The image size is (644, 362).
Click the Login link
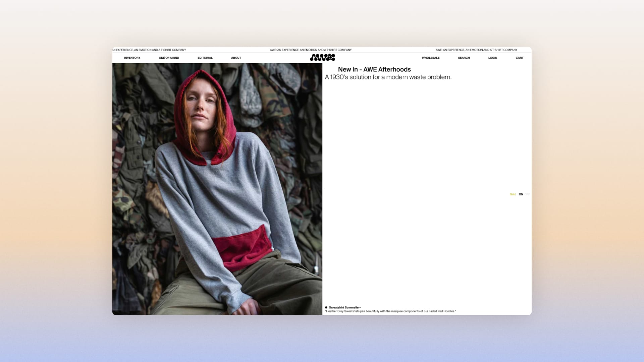(x=492, y=58)
